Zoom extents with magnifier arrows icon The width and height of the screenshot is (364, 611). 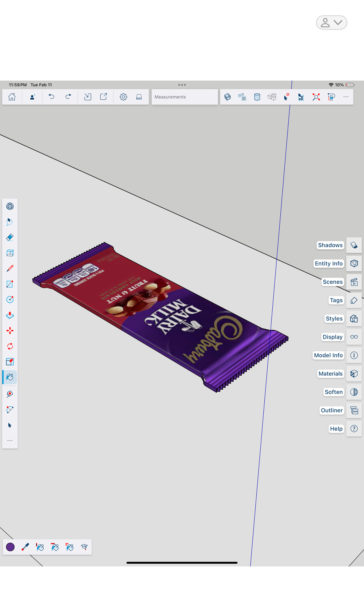[x=316, y=97]
